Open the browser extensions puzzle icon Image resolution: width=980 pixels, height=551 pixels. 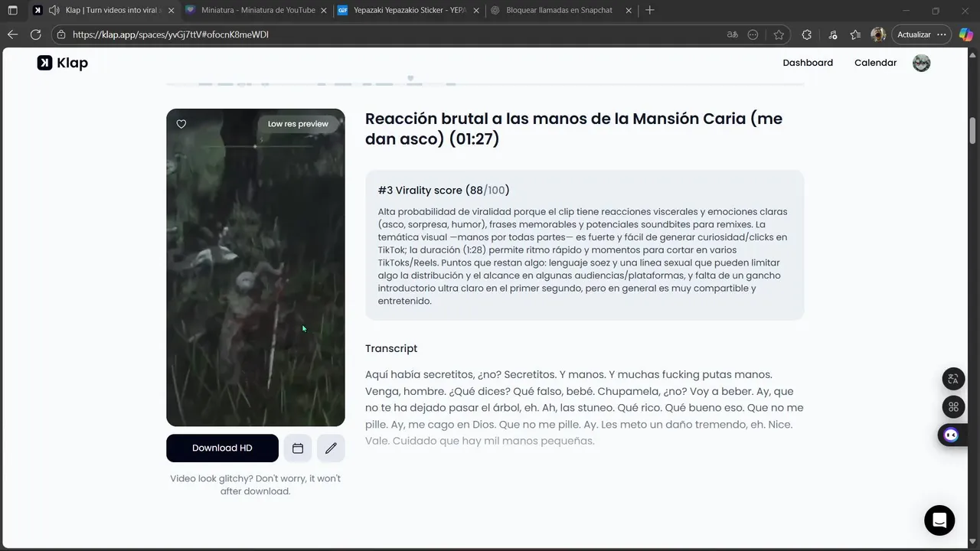click(806, 34)
